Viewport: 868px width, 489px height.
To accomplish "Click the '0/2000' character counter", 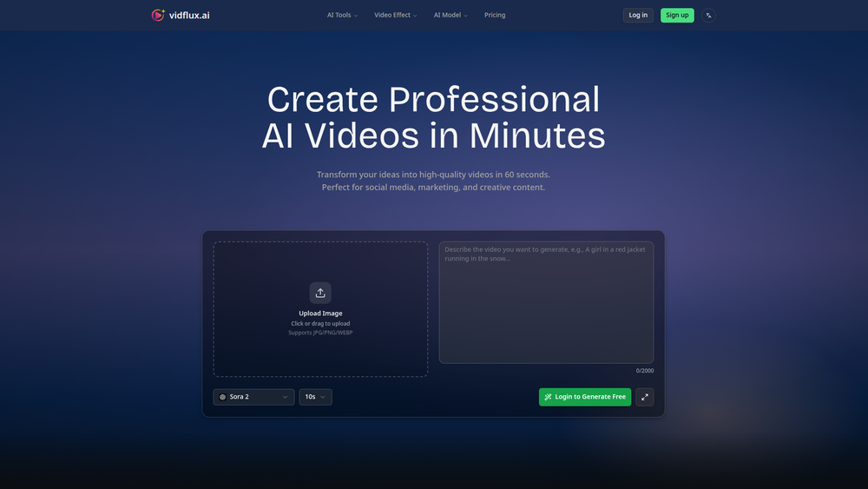I will pos(644,371).
